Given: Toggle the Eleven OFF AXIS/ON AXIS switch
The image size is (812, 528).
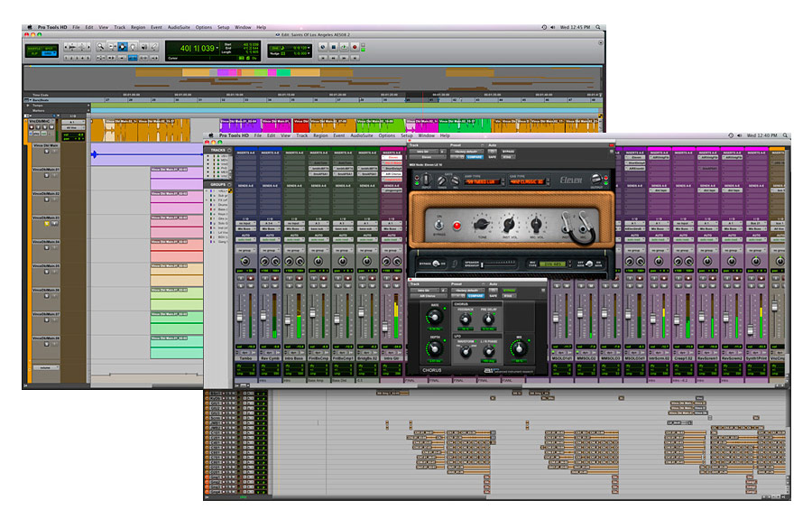Looking at the screenshot, I should click(589, 264).
